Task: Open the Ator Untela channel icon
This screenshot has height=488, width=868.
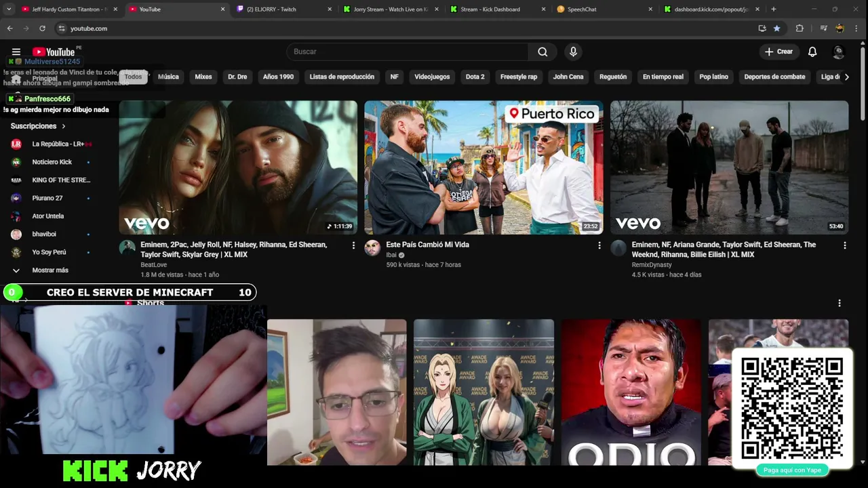Action: (x=16, y=216)
